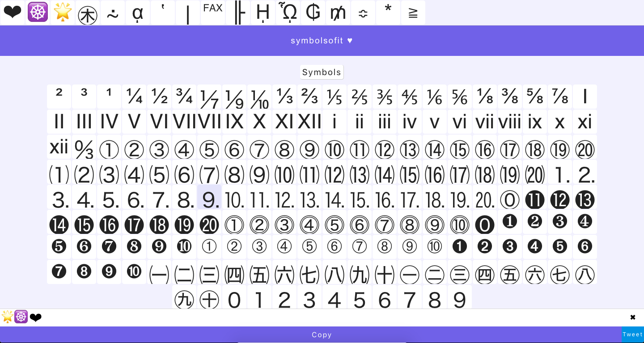This screenshot has width=644, height=343.
Task: Open the Symbols tab
Action: pos(322,72)
